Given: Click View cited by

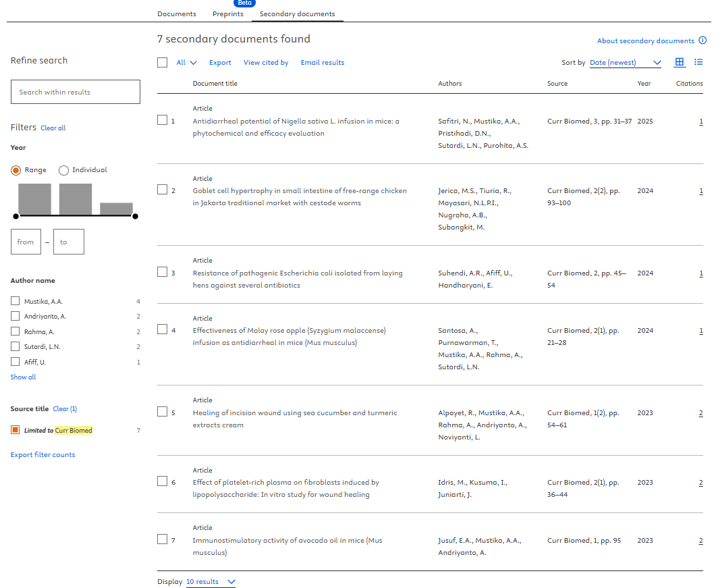Looking at the screenshot, I should coord(266,63).
